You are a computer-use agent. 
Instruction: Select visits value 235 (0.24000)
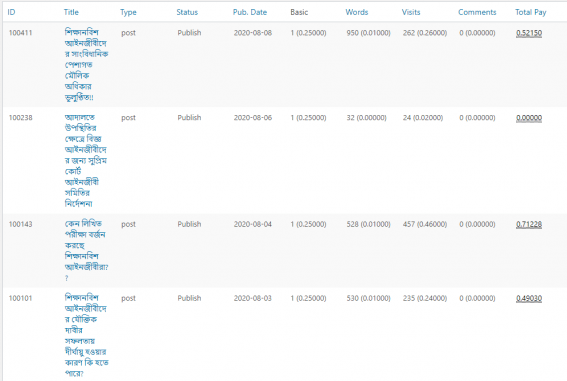(x=425, y=299)
